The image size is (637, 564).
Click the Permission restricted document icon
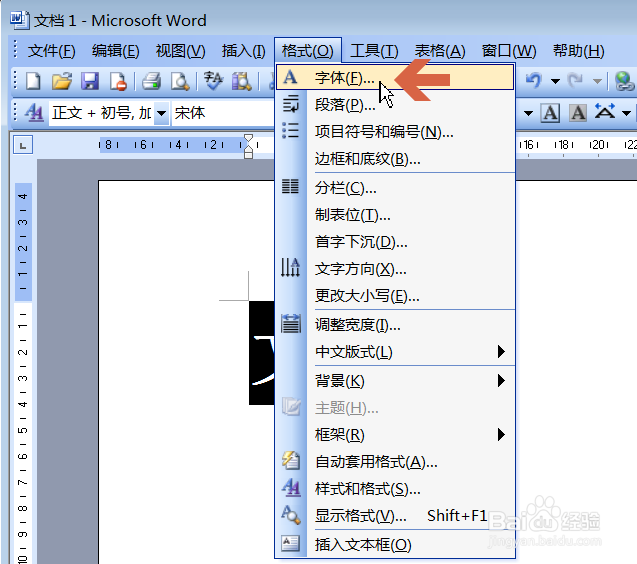pos(118,80)
